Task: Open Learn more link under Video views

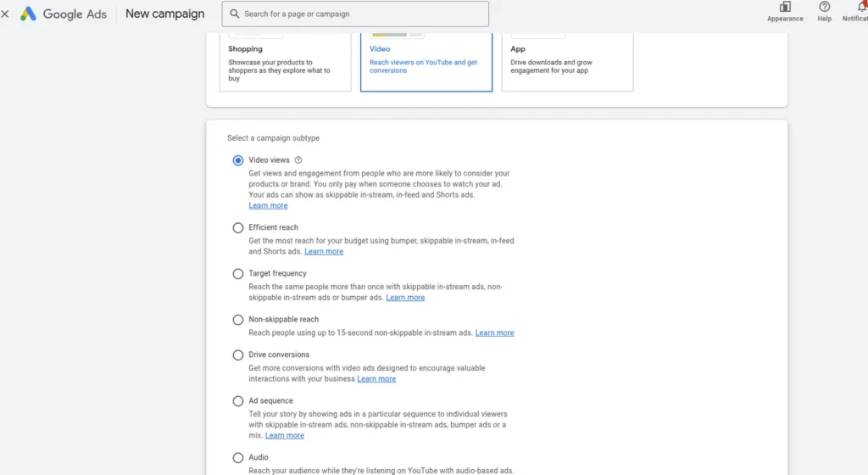Action: (268, 206)
